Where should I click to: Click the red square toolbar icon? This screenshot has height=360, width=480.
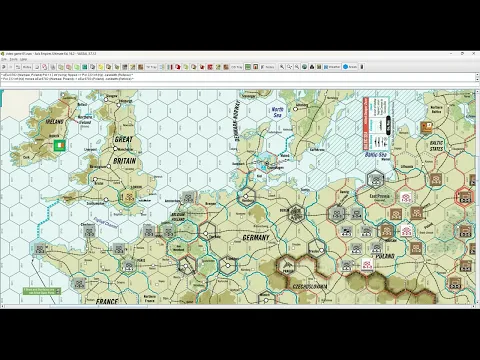tap(210, 67)
